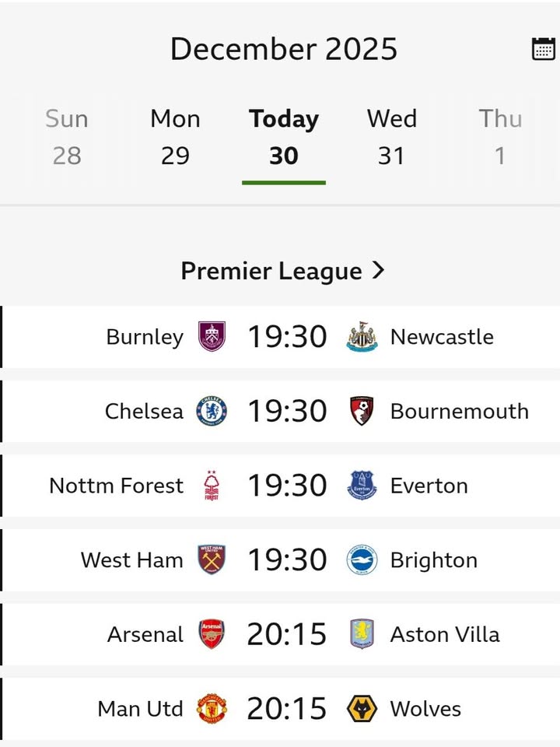The height and width of the screenshot is (747, 560).
Task: Click the Arsenal club crest
Action: click(212, 635)
